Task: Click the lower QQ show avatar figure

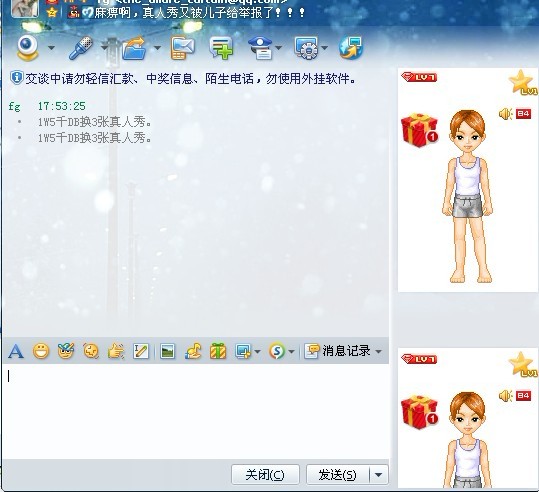Action: (468, 440)
